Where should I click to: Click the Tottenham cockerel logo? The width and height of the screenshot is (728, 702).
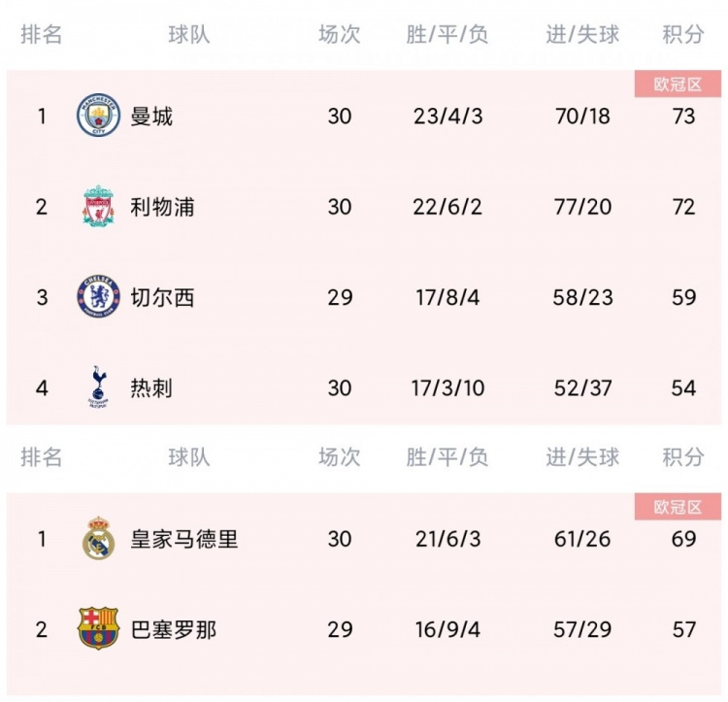98,386
